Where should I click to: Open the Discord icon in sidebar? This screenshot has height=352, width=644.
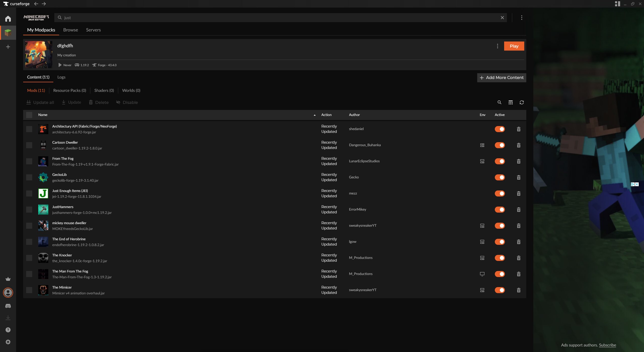pos(8,306)
